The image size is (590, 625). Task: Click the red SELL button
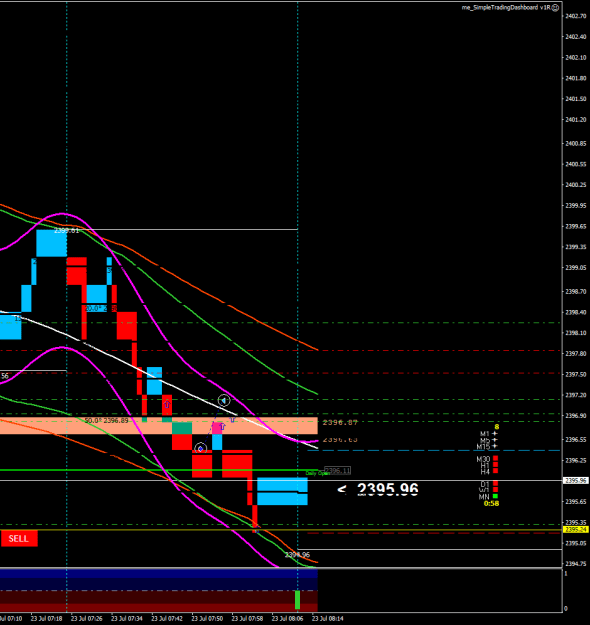[19, 539]
